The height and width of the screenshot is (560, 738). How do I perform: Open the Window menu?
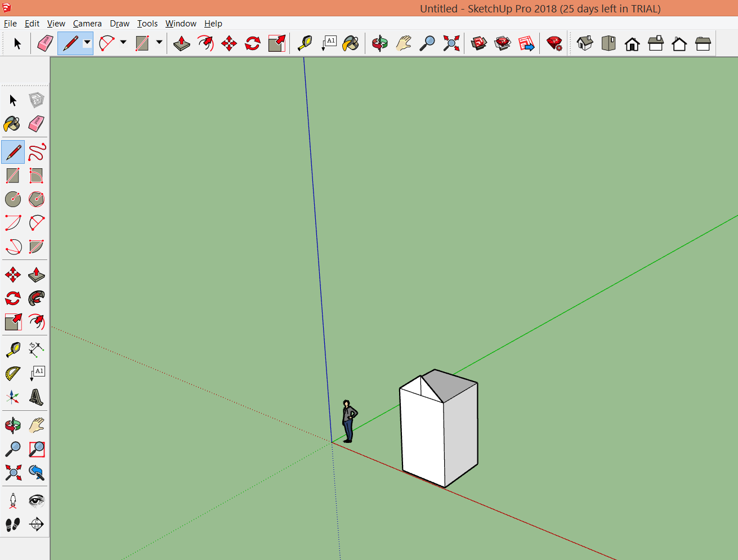tap(181, 23)
